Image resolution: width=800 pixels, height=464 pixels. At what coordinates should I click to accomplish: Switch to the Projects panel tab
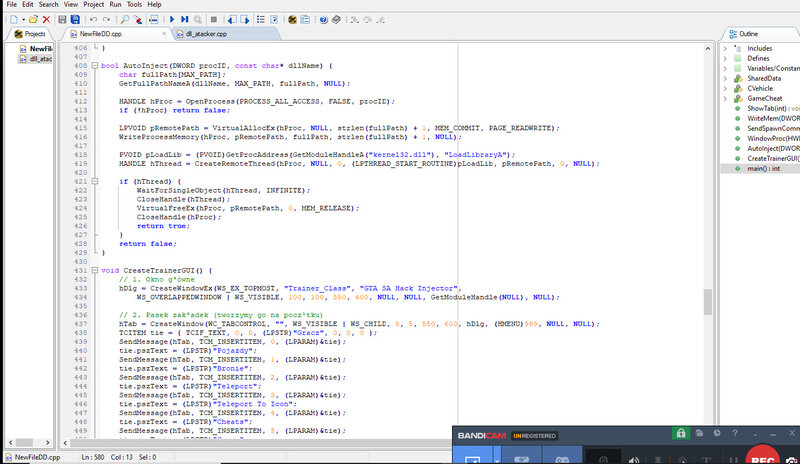[x=30, y=34]
